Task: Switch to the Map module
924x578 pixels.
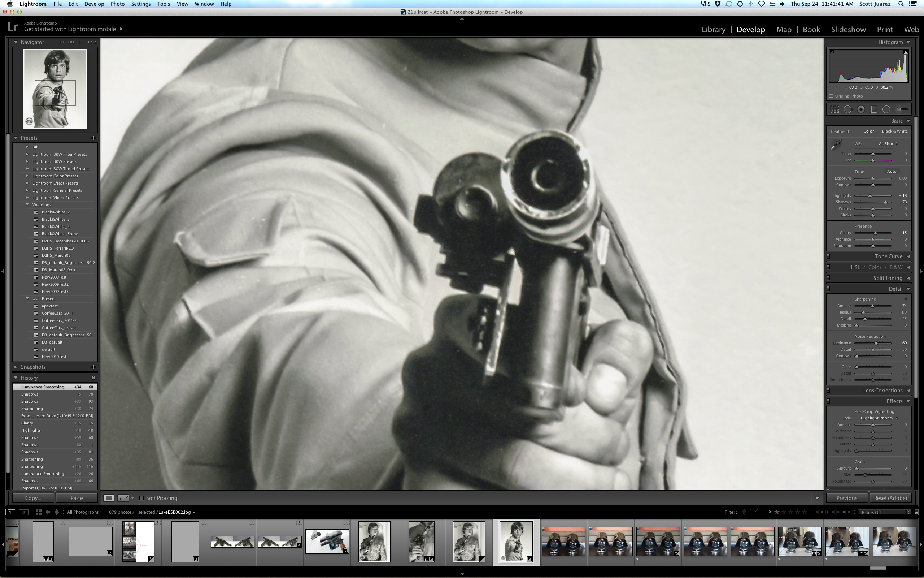Action: [x=784, y=29]
